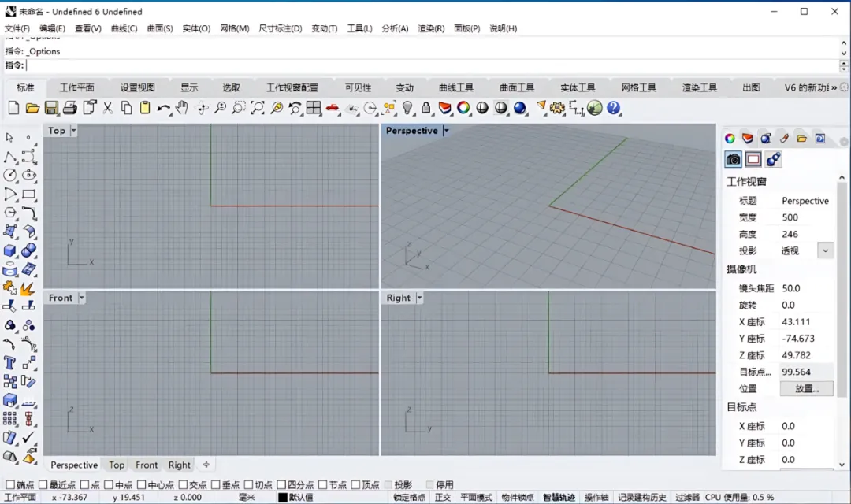This screenshot has height=504, width=851.
Task: Click the Zoom Extents icon
Action: pyautogui.click(x=257, y=108)
